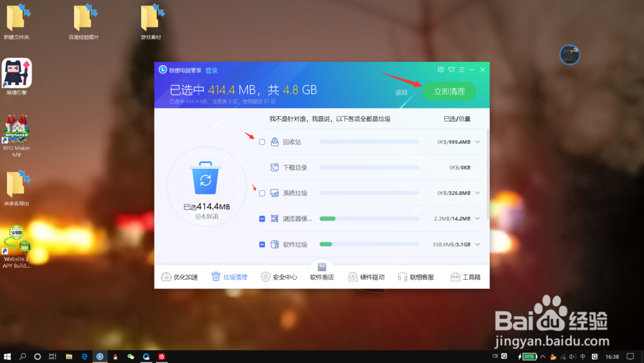Click the 回收站 recycle bin row icon
The height and width of the screenshot is (363, 644).
(x=274, y=142)
